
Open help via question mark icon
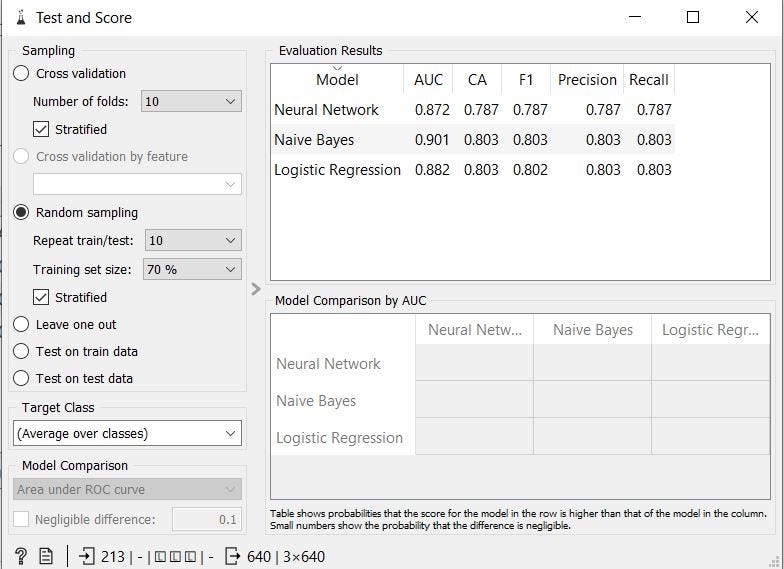tap(20, 556)
